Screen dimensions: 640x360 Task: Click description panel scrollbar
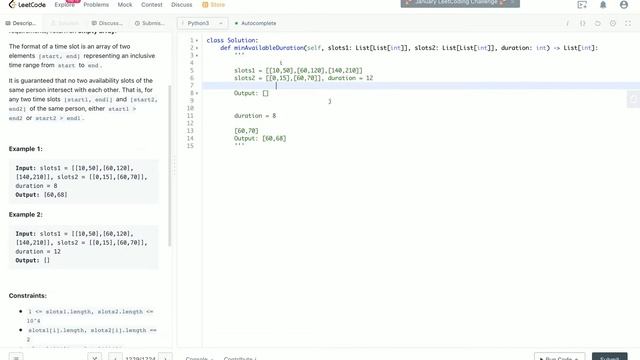tap(170, 165)
